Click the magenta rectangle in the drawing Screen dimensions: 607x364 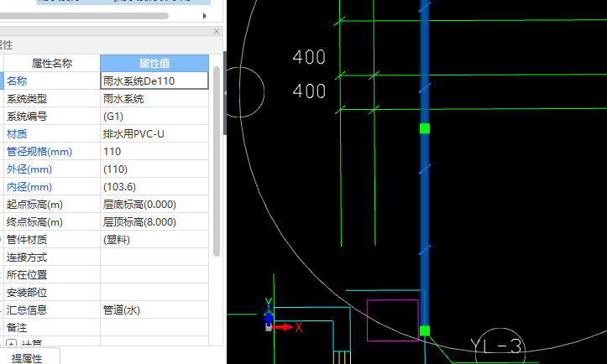pos(393,320)
